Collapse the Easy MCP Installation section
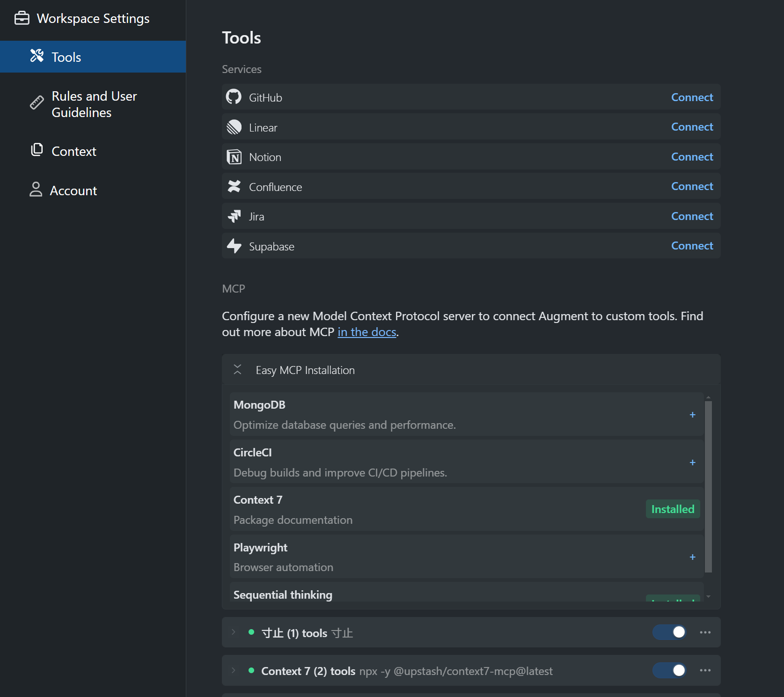This screenshot has width=784, height=697. 237,370
